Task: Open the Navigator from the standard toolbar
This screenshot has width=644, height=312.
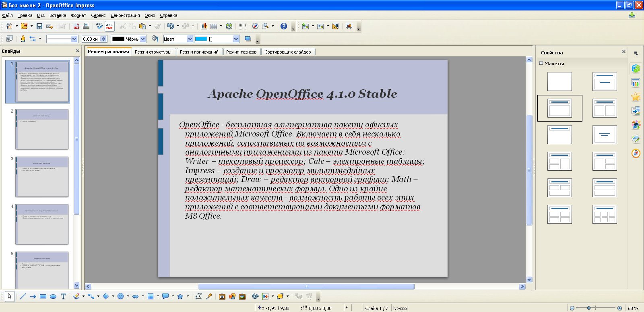Action: (255, 26)
